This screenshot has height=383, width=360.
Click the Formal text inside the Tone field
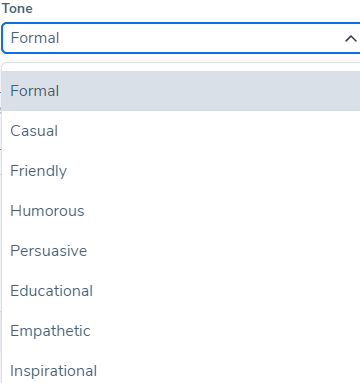(x=35, y=38)
